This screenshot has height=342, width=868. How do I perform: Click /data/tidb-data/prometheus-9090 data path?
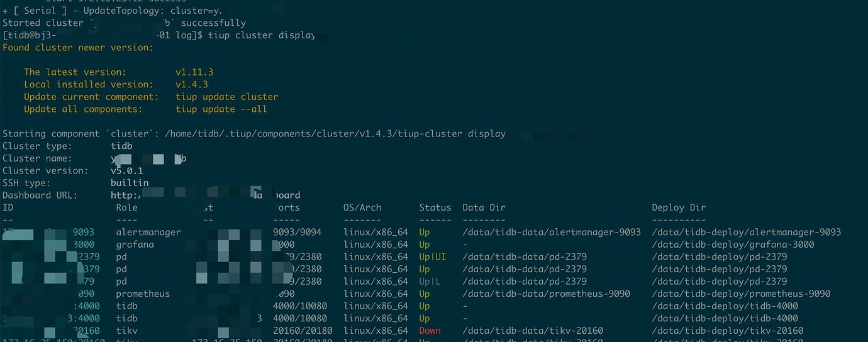pos(546,294)
